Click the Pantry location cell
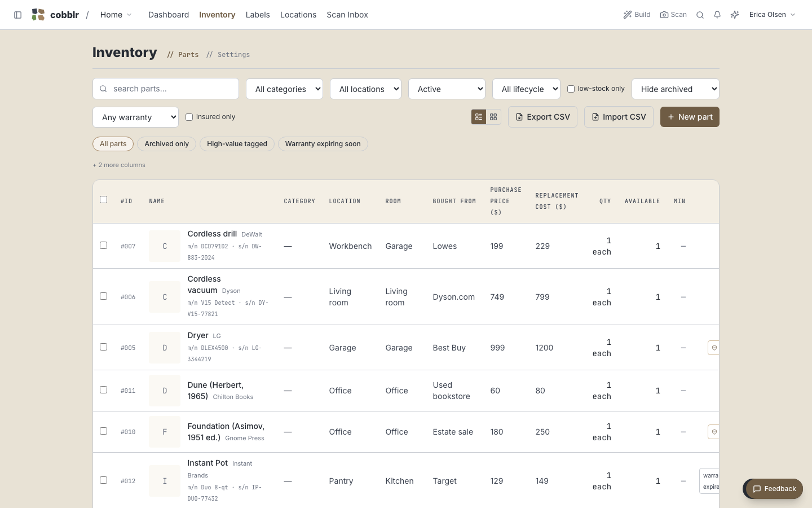812x508 pixels. coord(341,481)
